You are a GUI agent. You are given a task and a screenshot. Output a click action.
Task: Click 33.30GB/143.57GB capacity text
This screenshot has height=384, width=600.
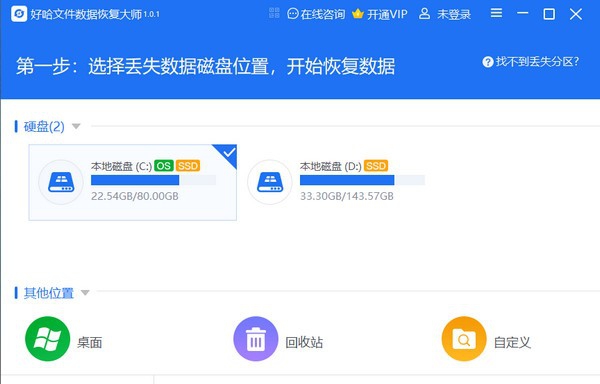coord(347,196)
